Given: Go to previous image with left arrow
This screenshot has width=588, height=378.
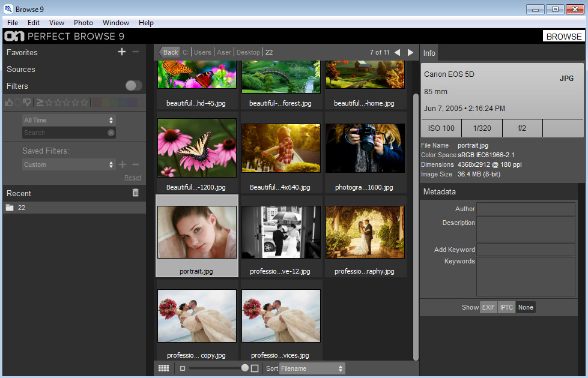Looking at the screenshot, I should 397,52.
